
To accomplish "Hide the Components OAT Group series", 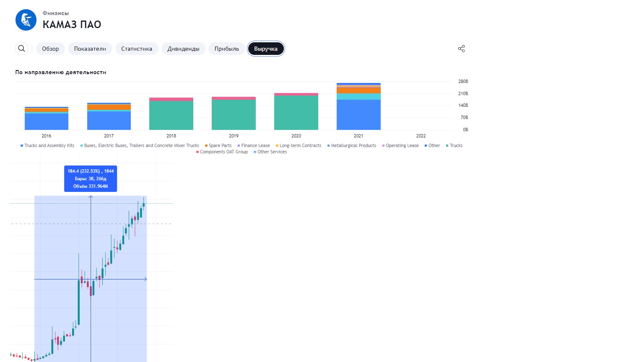I will click(222, 152).
